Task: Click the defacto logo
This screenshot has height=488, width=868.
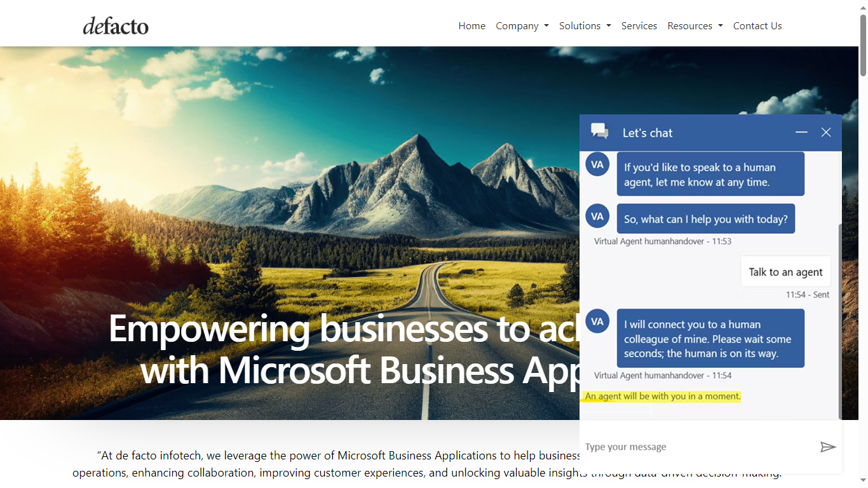Action: coord(116,26)
